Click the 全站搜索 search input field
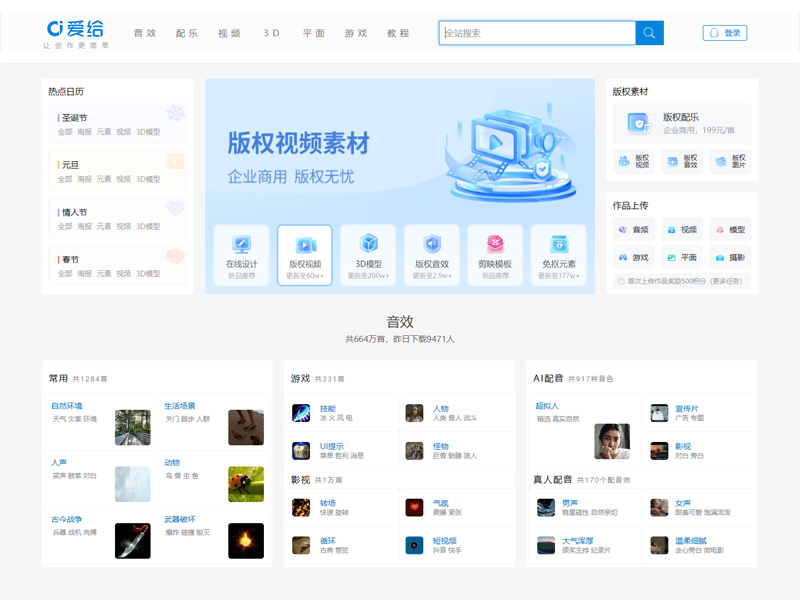Screen dimensions: 800x600 540,33
